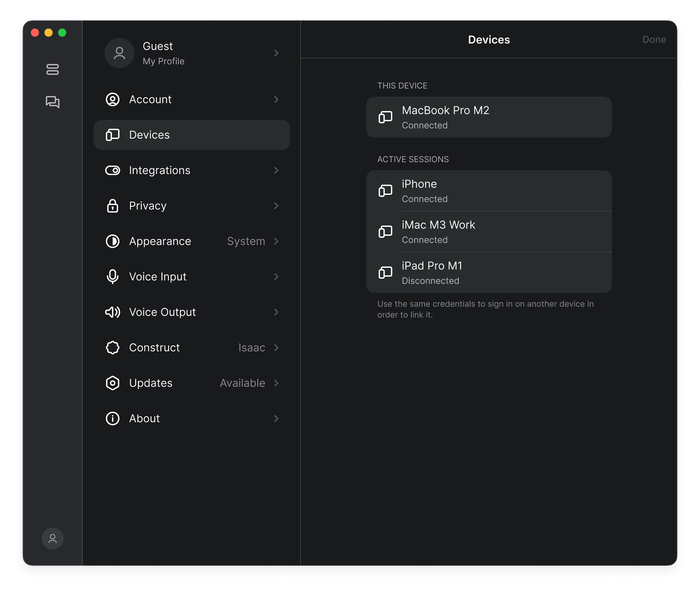Open the Privacy menu item
This screenshot has width=700, height=597.
[192, 206]
